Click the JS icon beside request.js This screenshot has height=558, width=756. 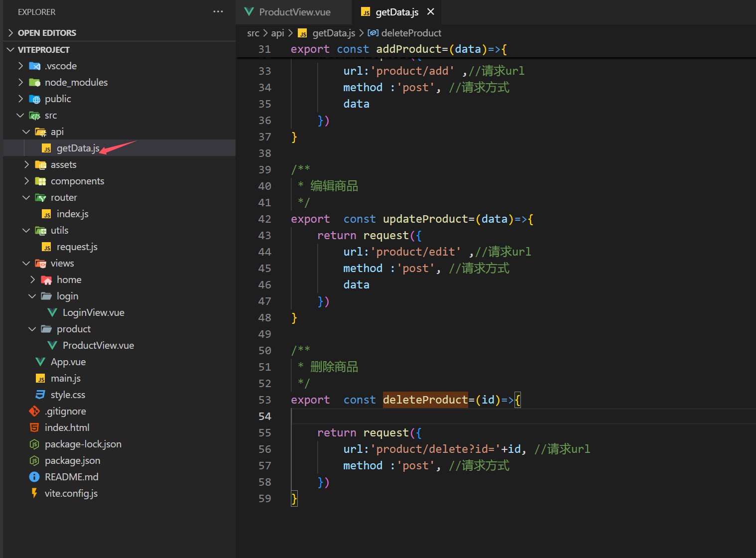(46, 247)
